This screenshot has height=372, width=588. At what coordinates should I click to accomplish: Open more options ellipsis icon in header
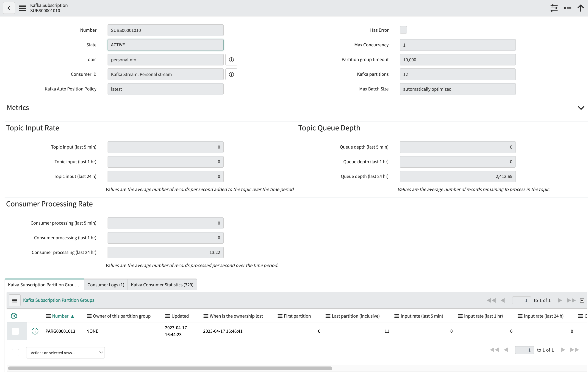(568, 8)
